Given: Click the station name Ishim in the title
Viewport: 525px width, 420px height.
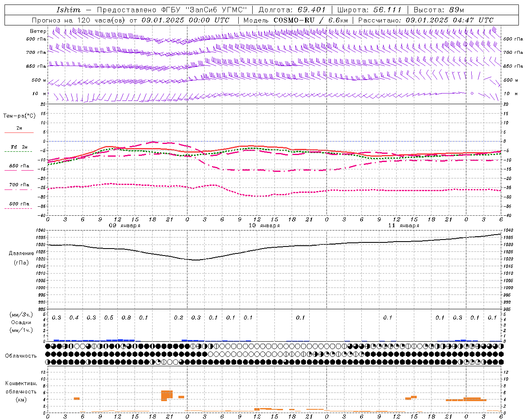Looking at the screenshot, I should [x=68, y=10].
